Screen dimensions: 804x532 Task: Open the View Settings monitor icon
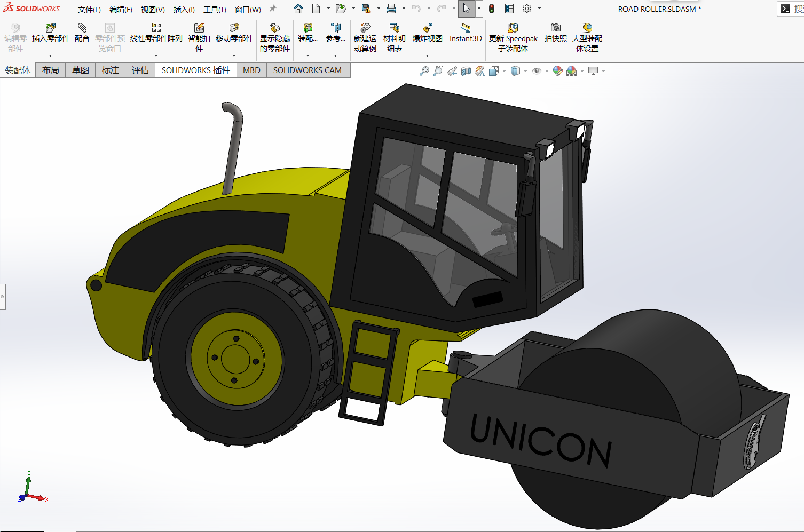593,71
